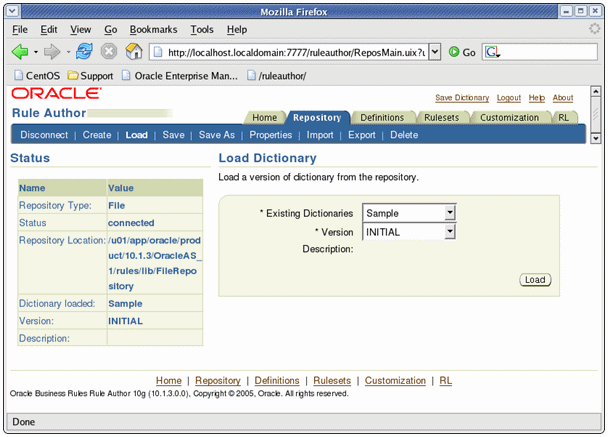Switch to the Home tab
The height and width of the screenshot is (437, 608).
click(264, 117)
